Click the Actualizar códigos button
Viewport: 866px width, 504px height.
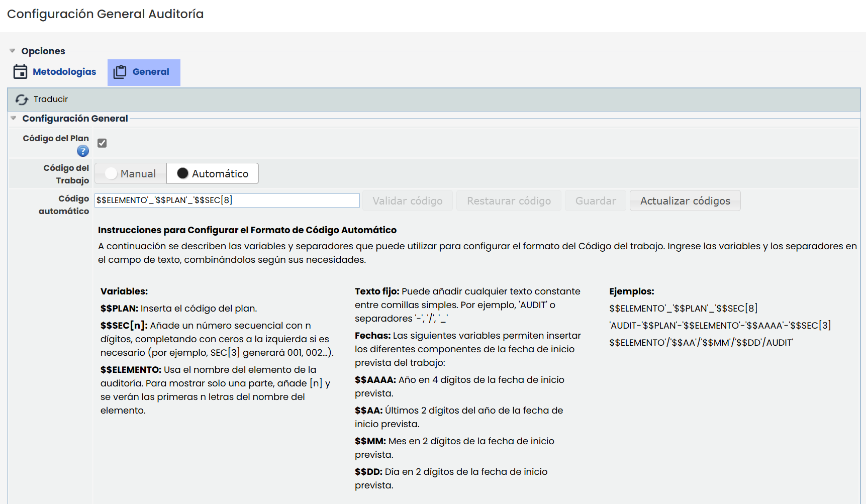(x=685, y=200)
